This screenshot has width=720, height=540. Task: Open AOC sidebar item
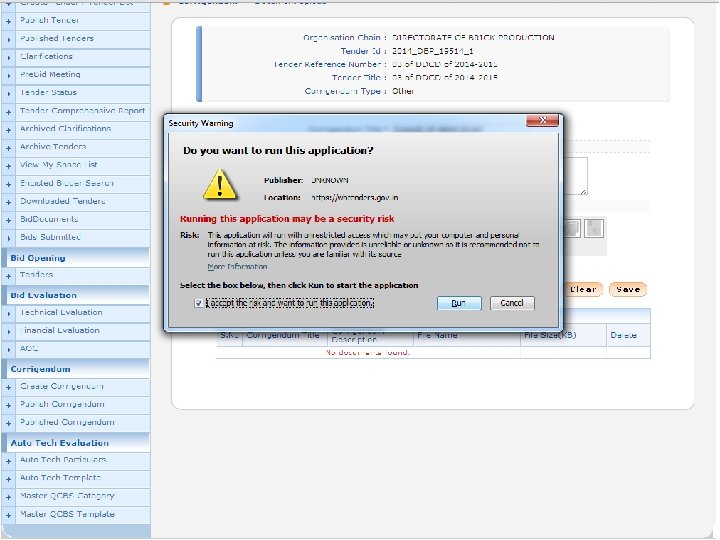pos(28,349)
